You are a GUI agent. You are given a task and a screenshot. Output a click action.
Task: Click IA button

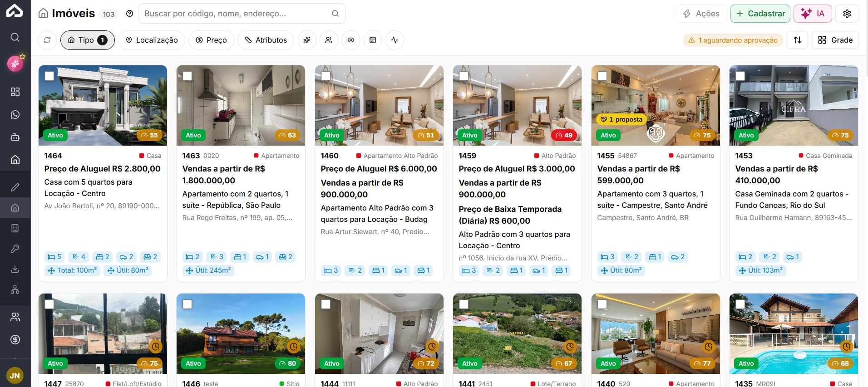coord(813,14)
